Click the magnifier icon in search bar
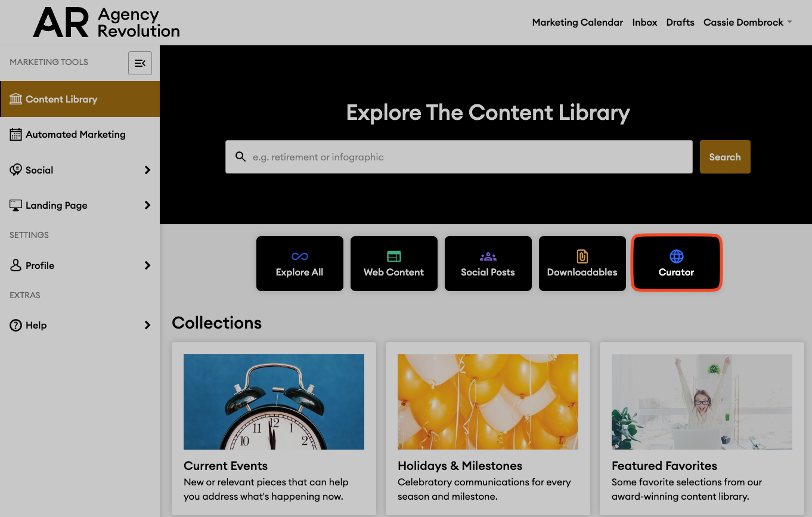The height and width of the screenshot is (517, 812). pos(240,157)
